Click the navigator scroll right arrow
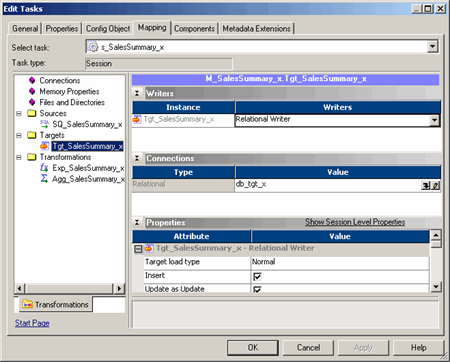450x362 pixels. tap(119, 288)
